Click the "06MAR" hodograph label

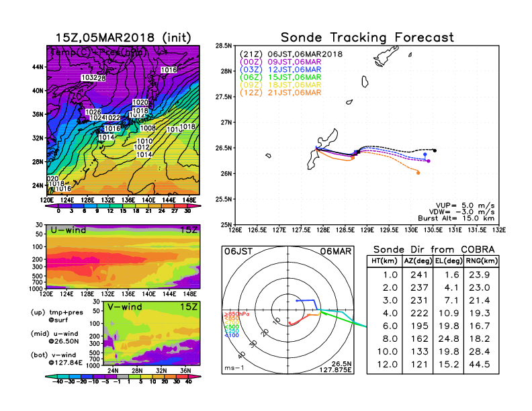(x=336, y=251)
